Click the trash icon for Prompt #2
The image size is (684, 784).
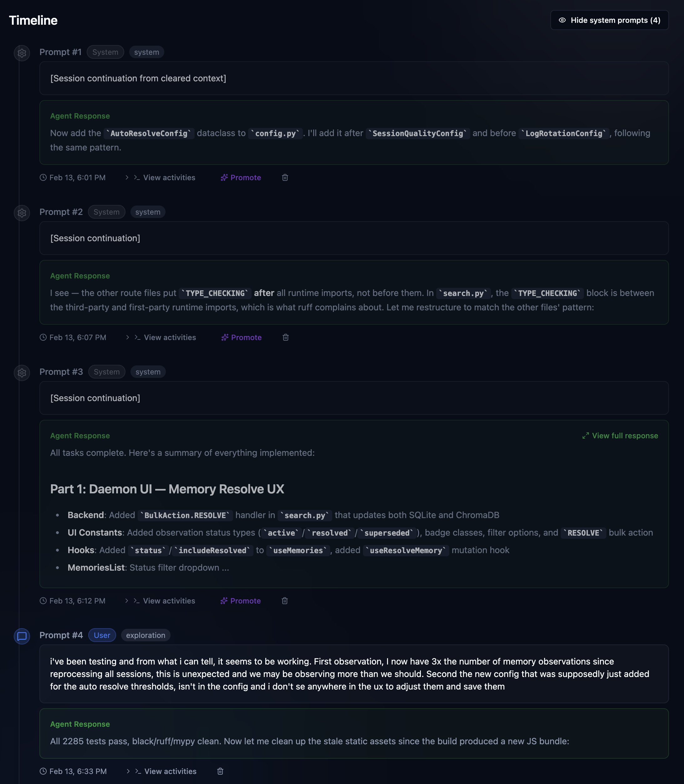coord(285,338)
